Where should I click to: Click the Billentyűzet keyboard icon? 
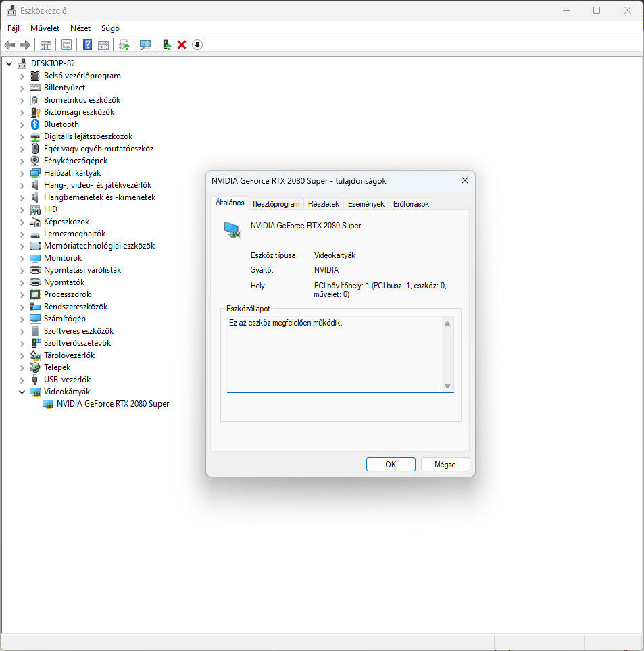pyautogui.click(x=35, y=88)
